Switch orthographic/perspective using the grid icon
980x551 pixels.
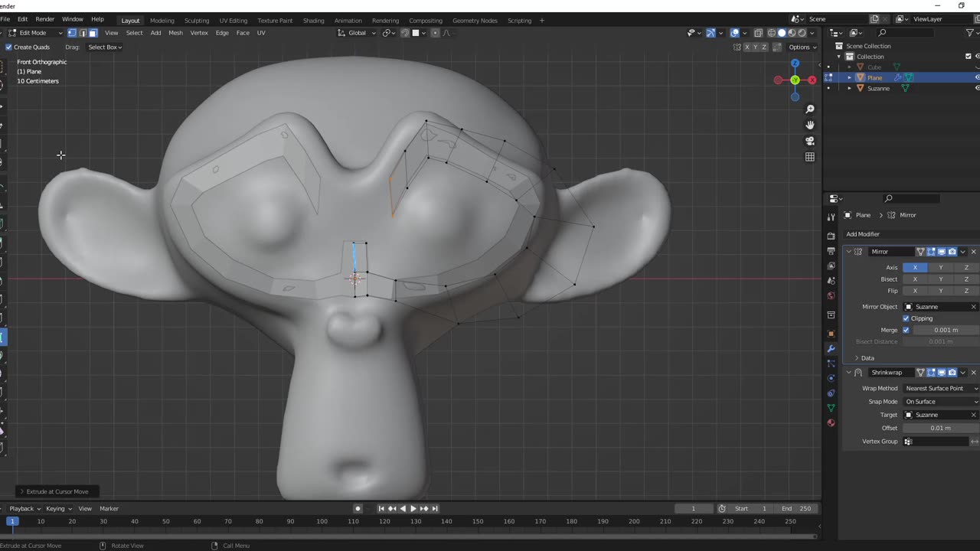click(x=810, y=157)
